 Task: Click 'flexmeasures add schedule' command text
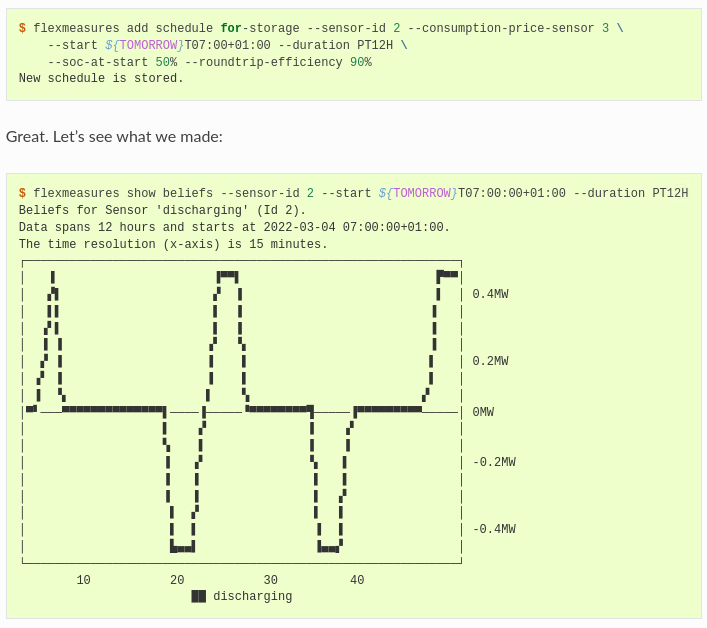(123, 28)
